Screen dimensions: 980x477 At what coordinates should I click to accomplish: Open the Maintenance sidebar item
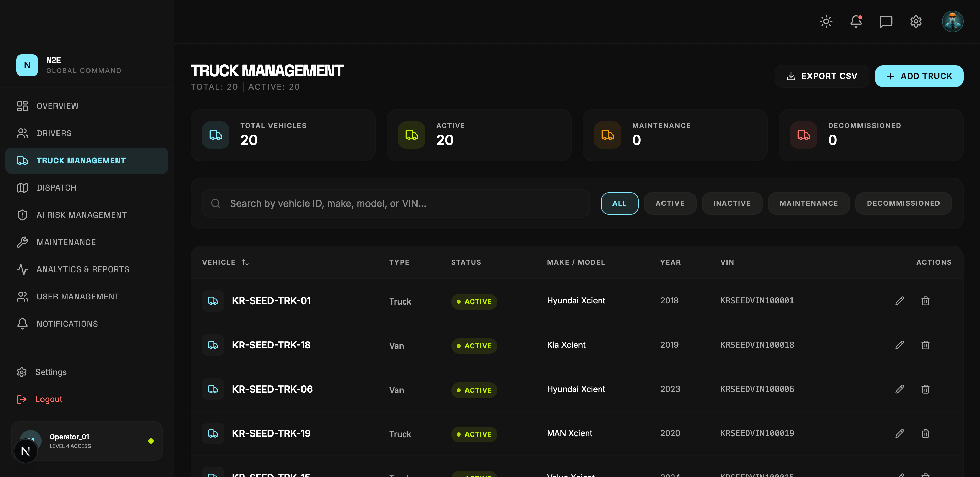(x=87, y=242)
